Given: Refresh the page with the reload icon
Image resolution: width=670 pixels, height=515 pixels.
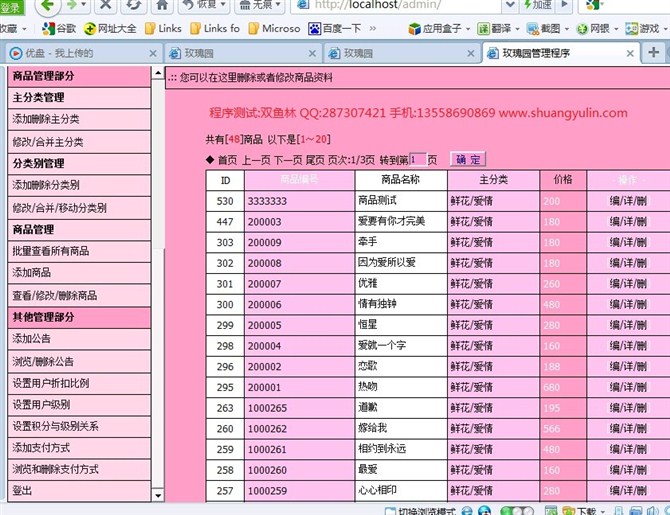Looking at the screenshot, I should 134,5.
